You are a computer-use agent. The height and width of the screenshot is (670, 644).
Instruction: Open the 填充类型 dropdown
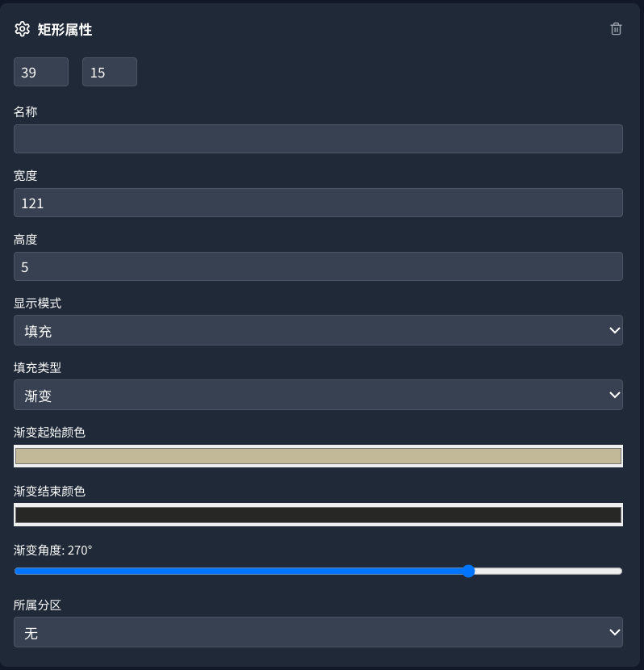pos(318,395)
